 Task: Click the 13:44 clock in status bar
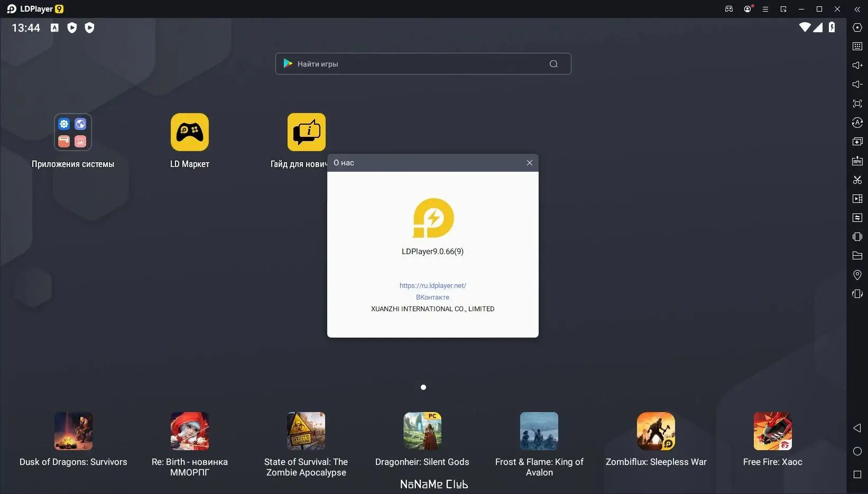click(x=26, y=27)
